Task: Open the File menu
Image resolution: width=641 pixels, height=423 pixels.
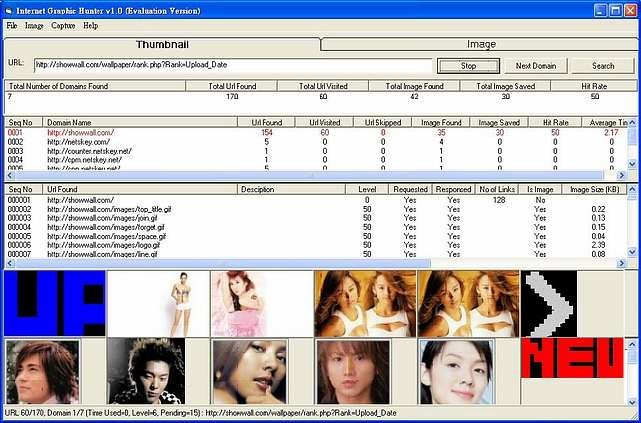Action: point(12,26)
